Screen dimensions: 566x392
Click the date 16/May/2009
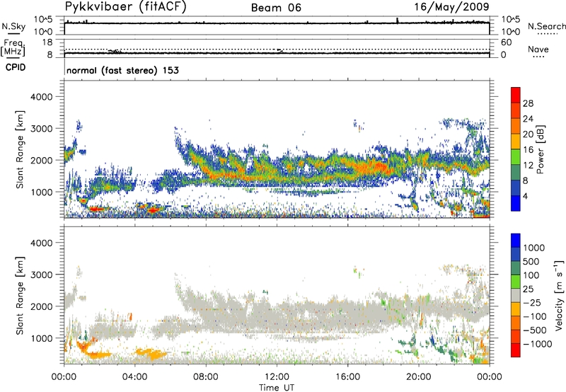click(x=451, y=6)
